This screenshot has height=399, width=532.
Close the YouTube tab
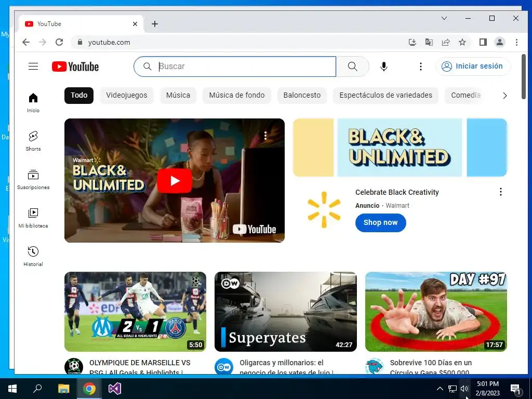coord(135,24)
